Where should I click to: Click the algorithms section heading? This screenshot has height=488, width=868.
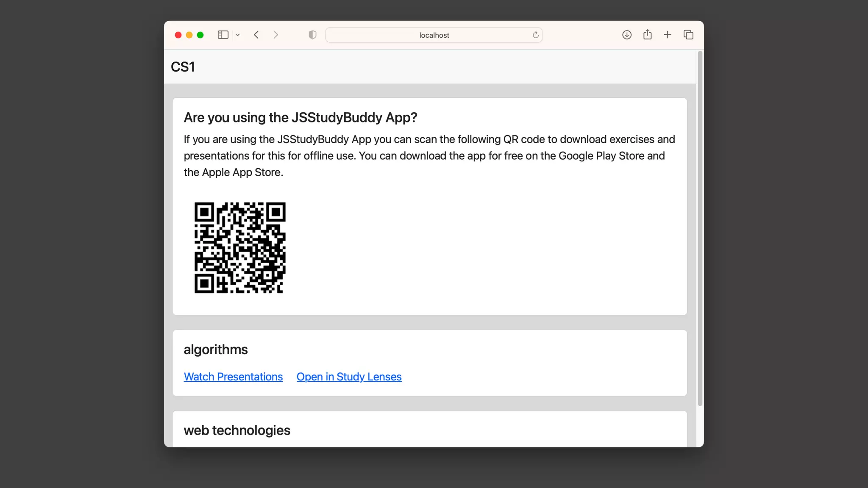pyautogui.click(x=215, y=349)
